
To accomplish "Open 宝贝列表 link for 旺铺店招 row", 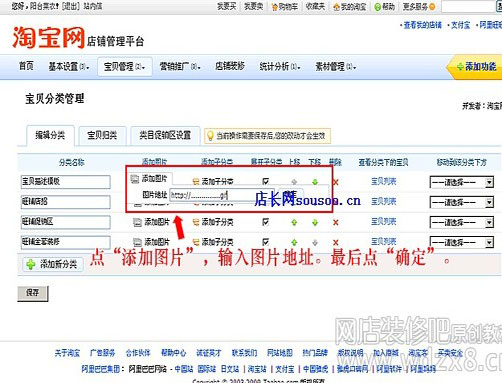I will click(x=384, y=201).
